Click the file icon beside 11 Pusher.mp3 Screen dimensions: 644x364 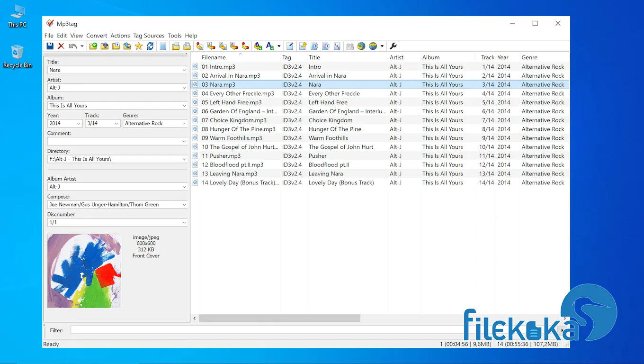tap(195, 156)
